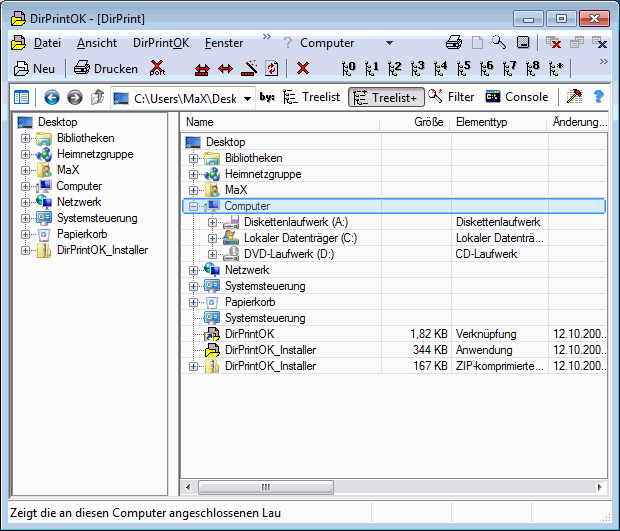Click the horizontal scrollbar left arrow

click(188, 487)
